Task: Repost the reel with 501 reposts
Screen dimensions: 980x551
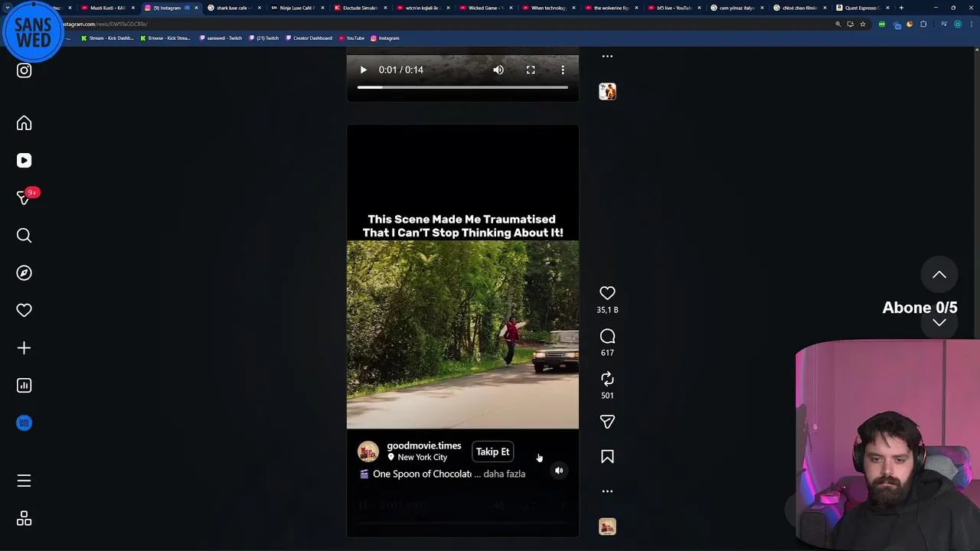Action: pyautogui.click(x=607, y=379)
